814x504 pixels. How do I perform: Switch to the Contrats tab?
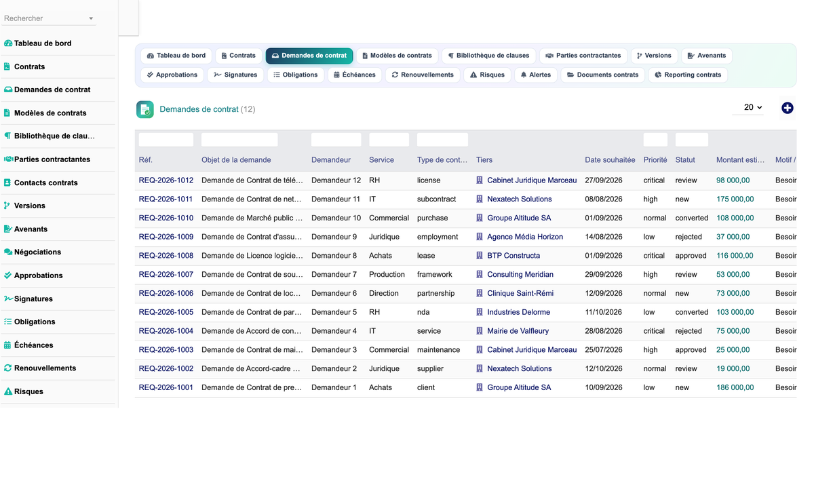click(238, 56)
